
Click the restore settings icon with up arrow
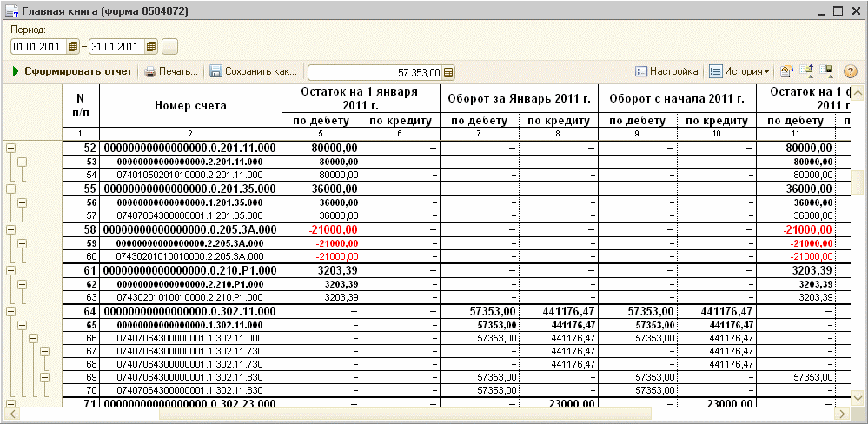tap(808, 71)
